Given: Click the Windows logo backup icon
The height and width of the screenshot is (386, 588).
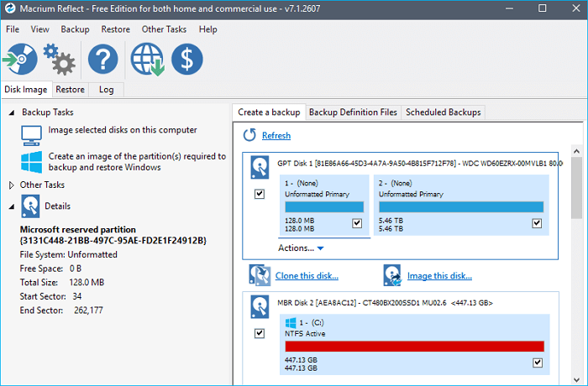Looking at the screenshot, I should click(32, 161).
